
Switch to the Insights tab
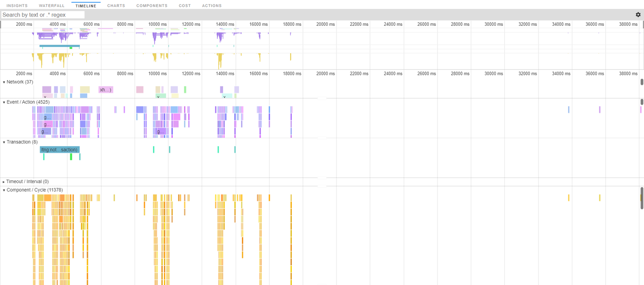click(x=17, y=6)
